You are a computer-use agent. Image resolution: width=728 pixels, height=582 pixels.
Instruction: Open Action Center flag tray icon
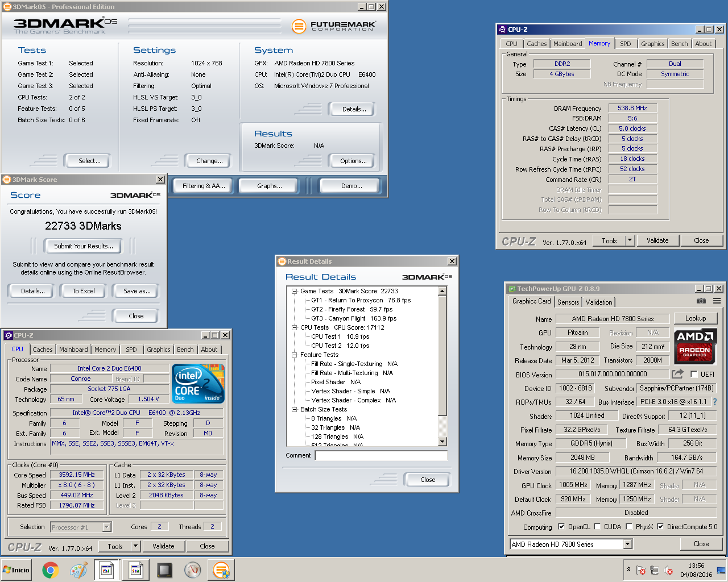(641, 570)
